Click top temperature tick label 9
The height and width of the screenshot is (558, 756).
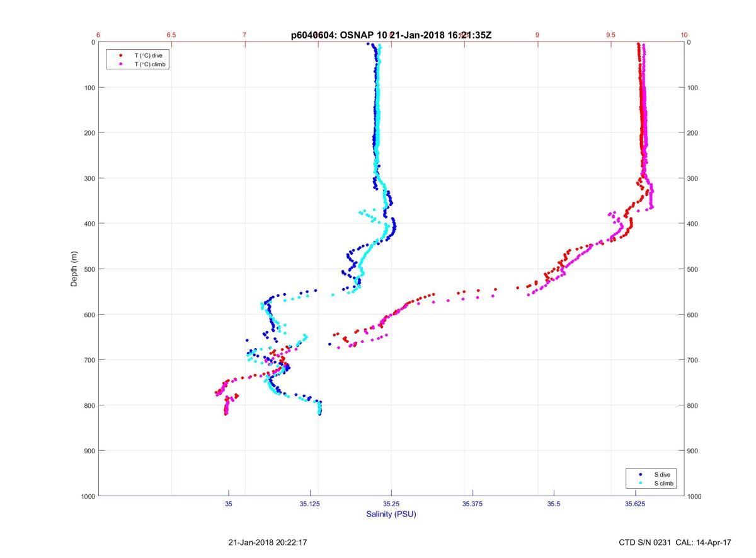tap(537, 35)
